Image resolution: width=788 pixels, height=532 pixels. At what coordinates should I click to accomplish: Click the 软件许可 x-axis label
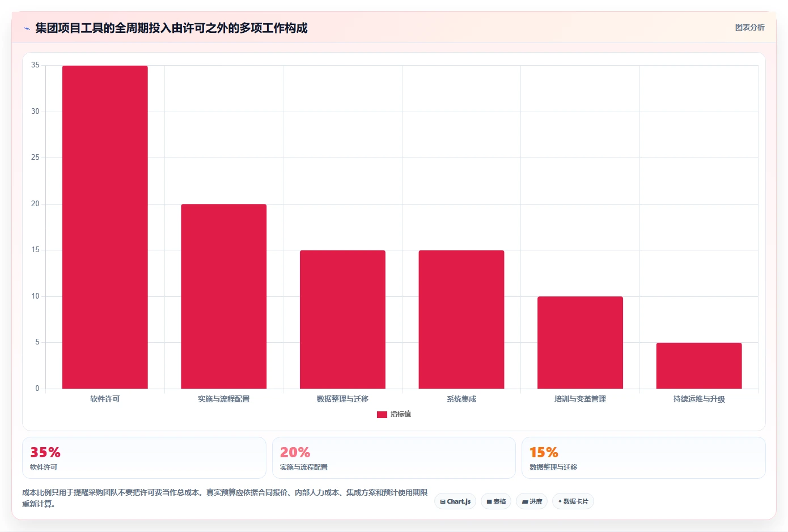(x=105, y=399)
